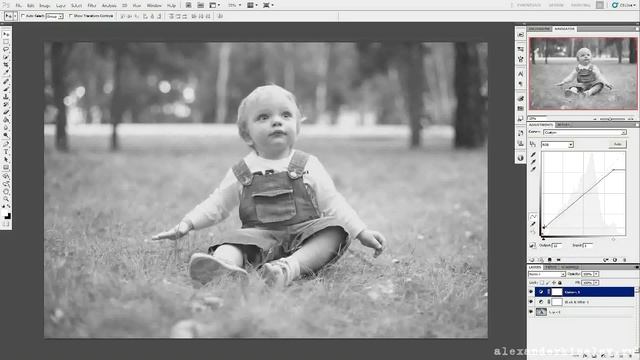The image size is (640, 360).
Task: Click the Launch Bridge icon in application bar
Action: (188, 5)
